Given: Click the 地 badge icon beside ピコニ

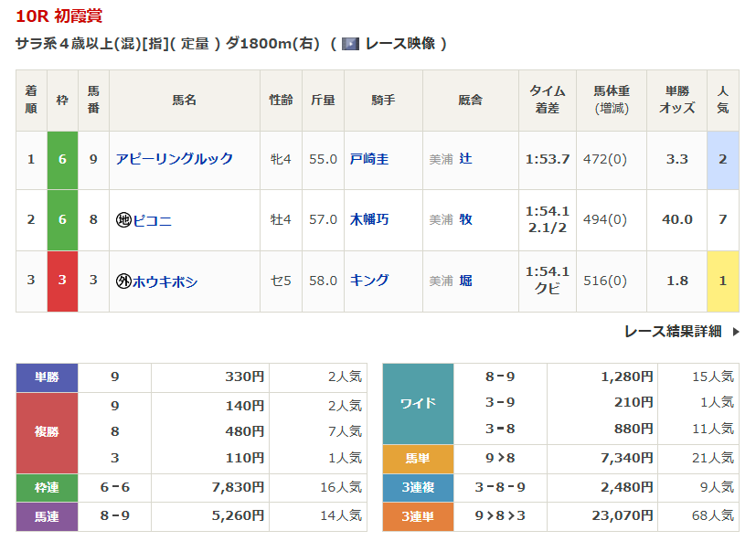Looking at the screenshot, I should [x=123, y=220].
